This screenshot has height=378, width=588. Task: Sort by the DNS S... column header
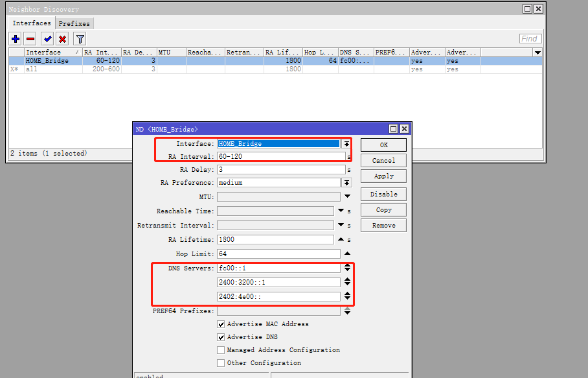pyautogui.click(x=356, y=52)
